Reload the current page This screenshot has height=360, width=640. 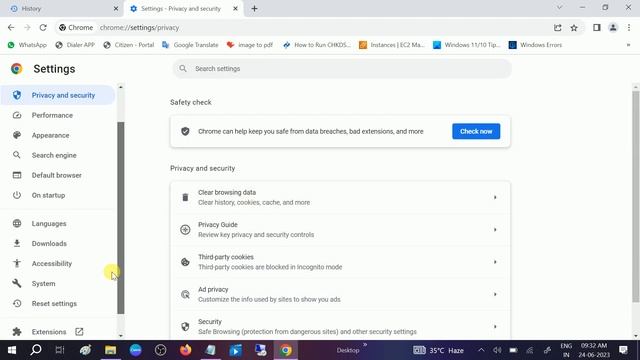click(43, 27)
